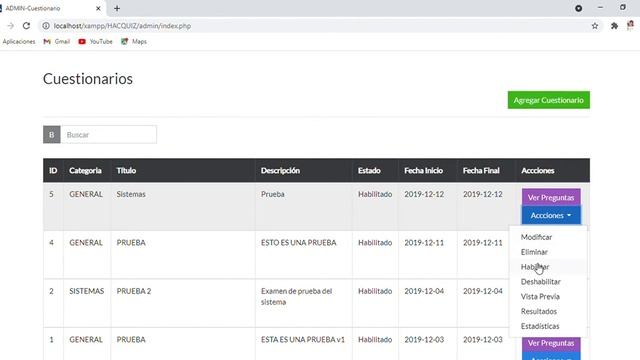This screenshot has height=360, width=640.
Task: Click the ID column header
Action: (x=53, y=171)
